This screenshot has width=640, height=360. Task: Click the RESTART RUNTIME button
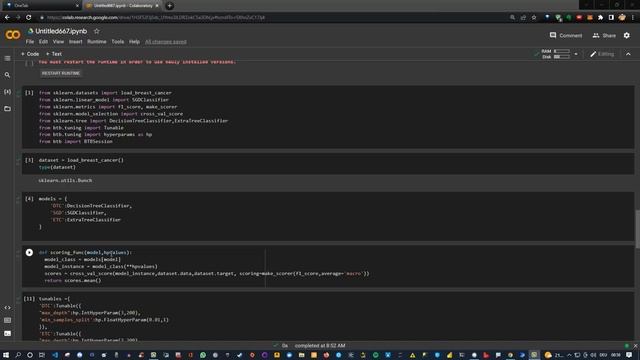pos(61,73)
